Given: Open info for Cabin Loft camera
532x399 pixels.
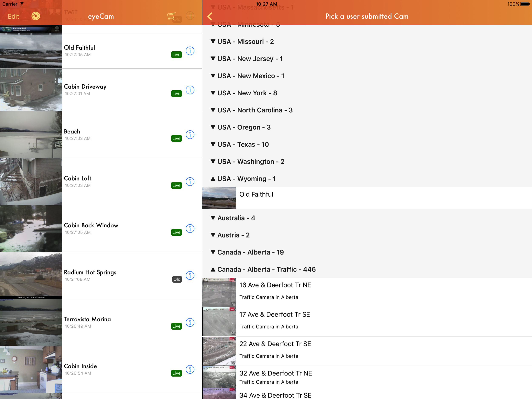Looking at the screenshot, I should 190,181.
